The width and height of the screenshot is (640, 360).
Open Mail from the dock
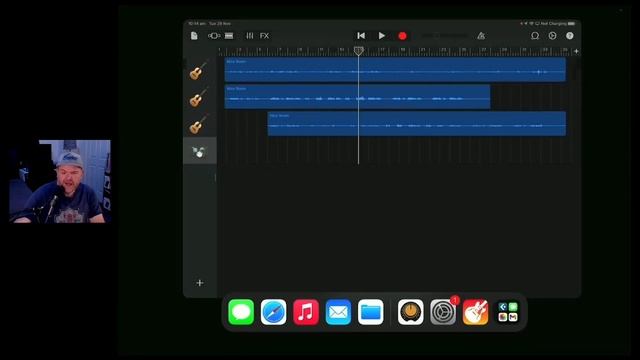338,312
